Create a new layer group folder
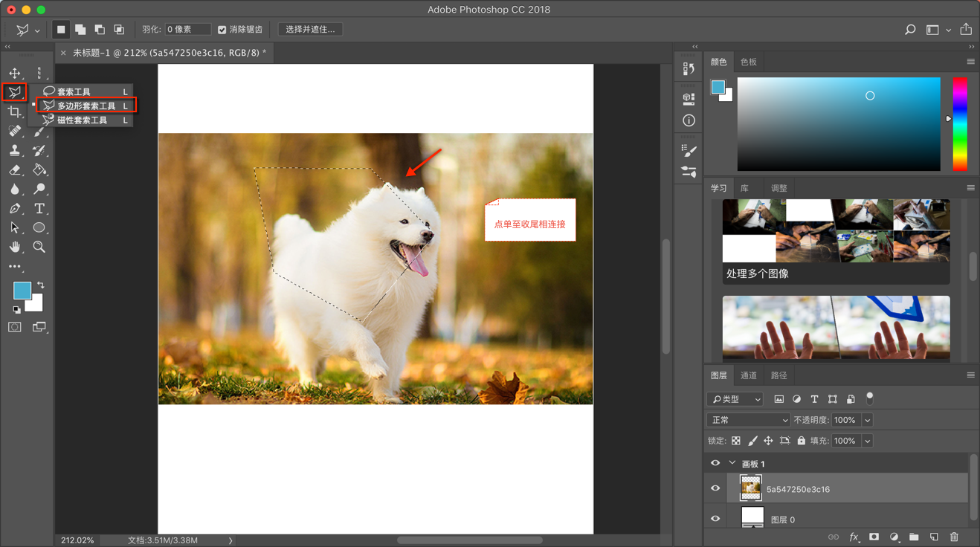Screen dimensions: 980x547 tap(914, 537)
